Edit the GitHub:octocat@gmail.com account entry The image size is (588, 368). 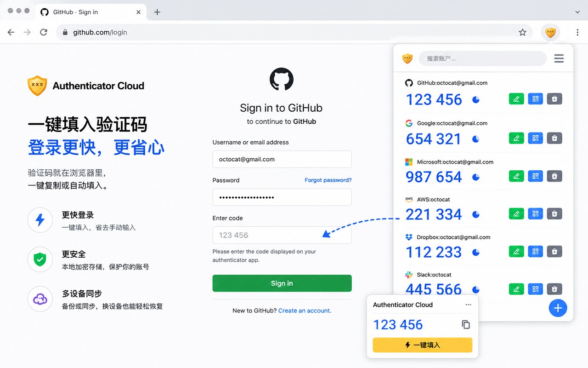(516, 99)
